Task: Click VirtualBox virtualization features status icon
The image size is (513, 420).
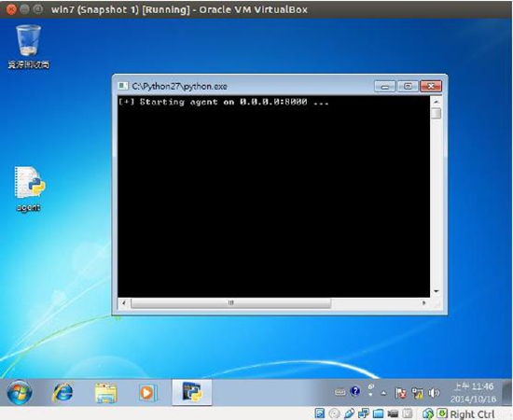Action: point(408,413)
